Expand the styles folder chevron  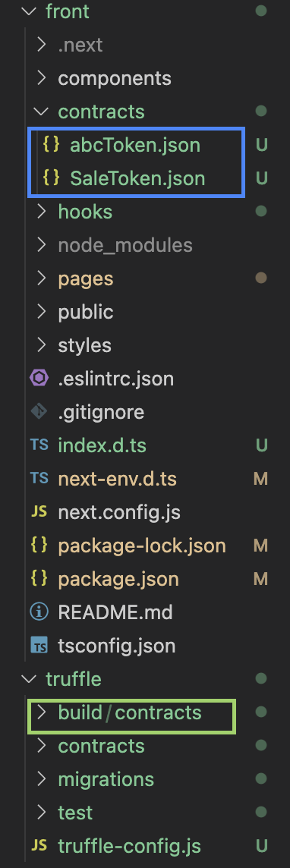[42, 345]
